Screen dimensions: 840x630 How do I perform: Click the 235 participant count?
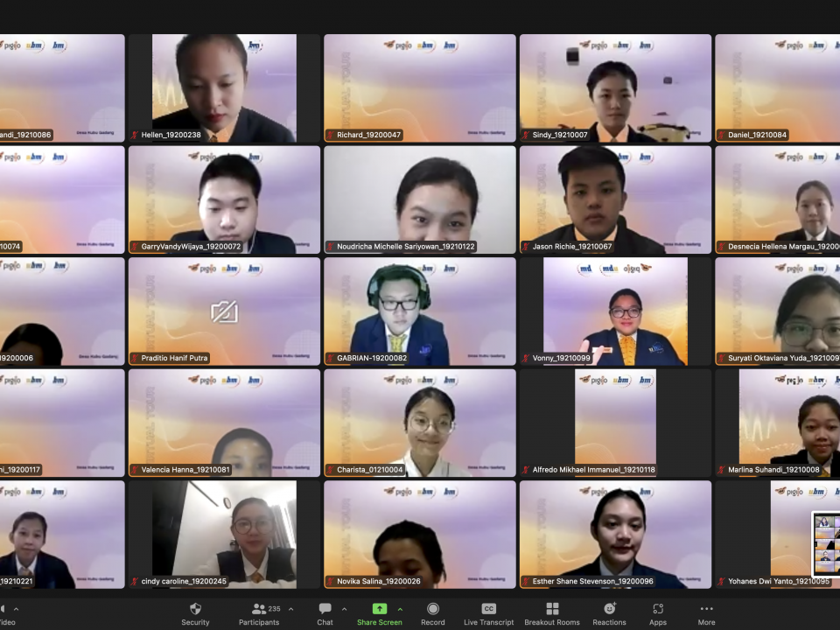274,609
